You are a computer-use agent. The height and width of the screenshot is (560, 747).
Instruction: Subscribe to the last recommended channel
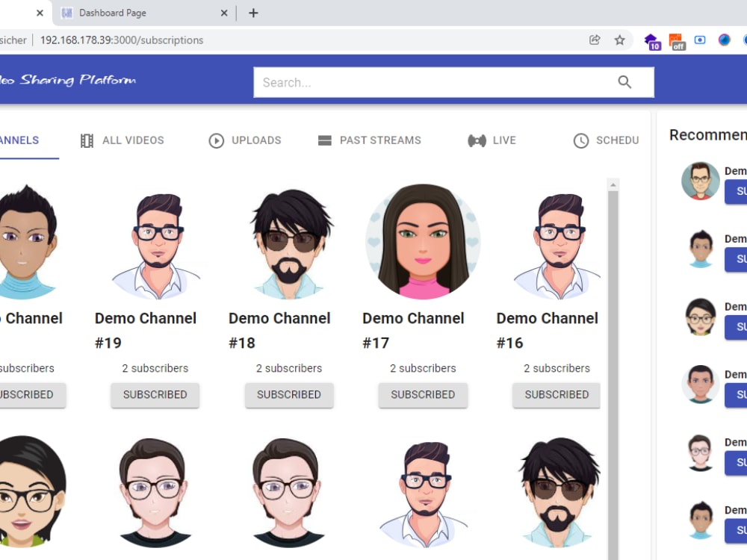coord(736,530)
